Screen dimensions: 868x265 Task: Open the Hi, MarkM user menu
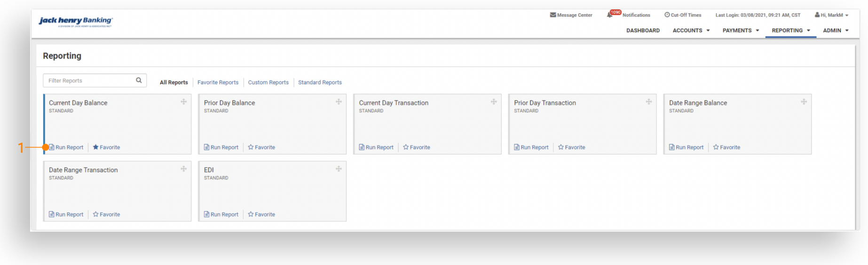pos(831,15)
